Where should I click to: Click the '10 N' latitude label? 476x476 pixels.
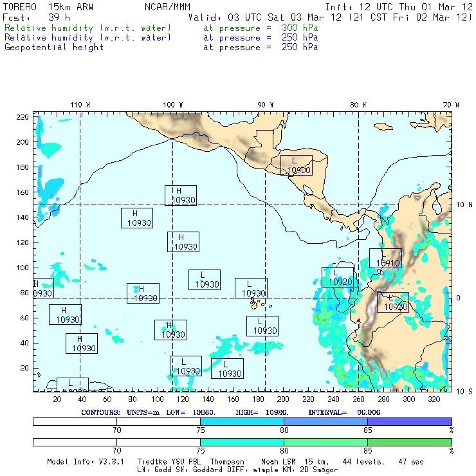tap(464, 205)
